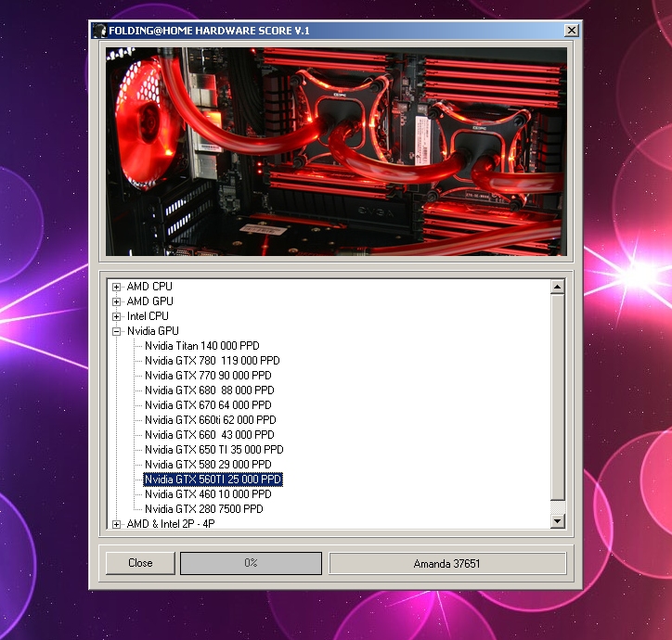Viewport: 672px width, 640px height.
Task: Select Nvidia GTX 650 TI 35 000 PPD
Action: tap(213, 450)
